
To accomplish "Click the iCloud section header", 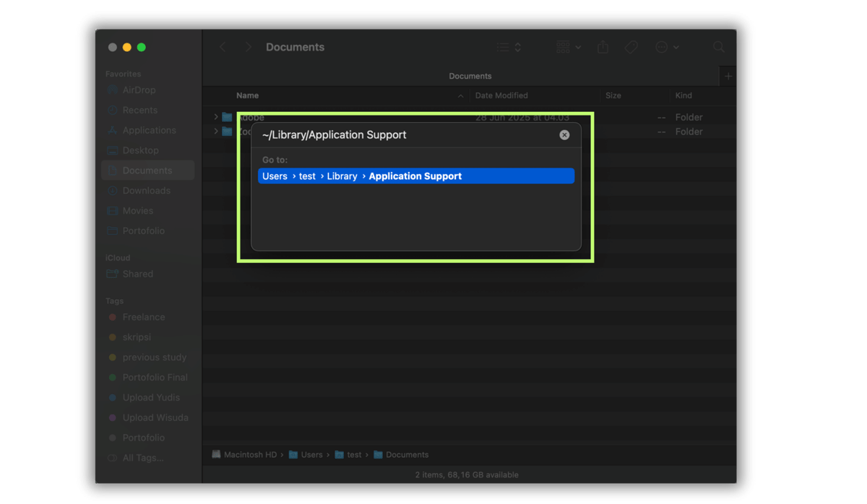I will point(118,258).
